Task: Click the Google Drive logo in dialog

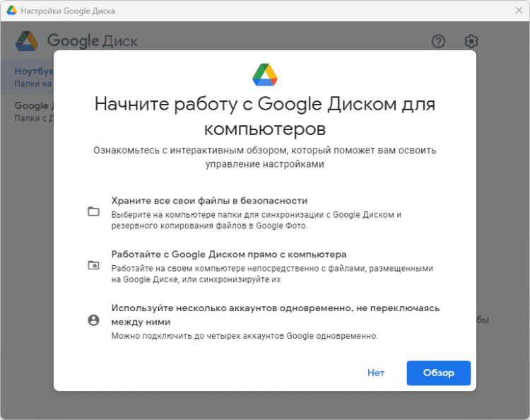Action: [x=265, y=75]
